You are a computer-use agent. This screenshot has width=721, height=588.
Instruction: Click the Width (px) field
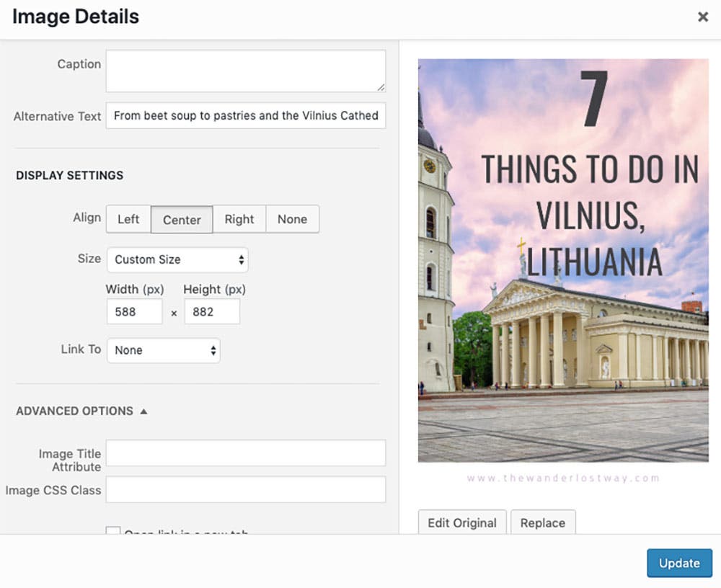tap(135, 312)
